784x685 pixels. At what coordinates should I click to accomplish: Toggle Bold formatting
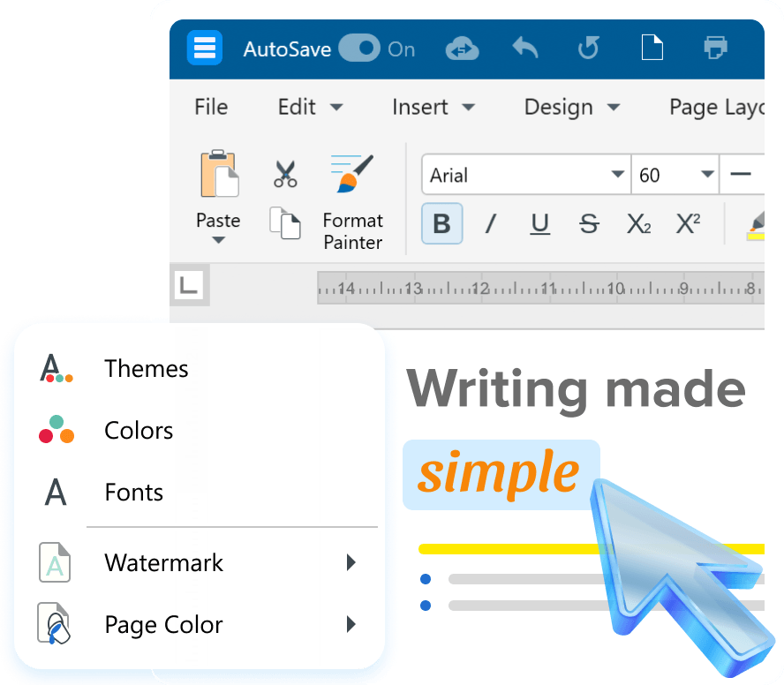coord(441,224)
